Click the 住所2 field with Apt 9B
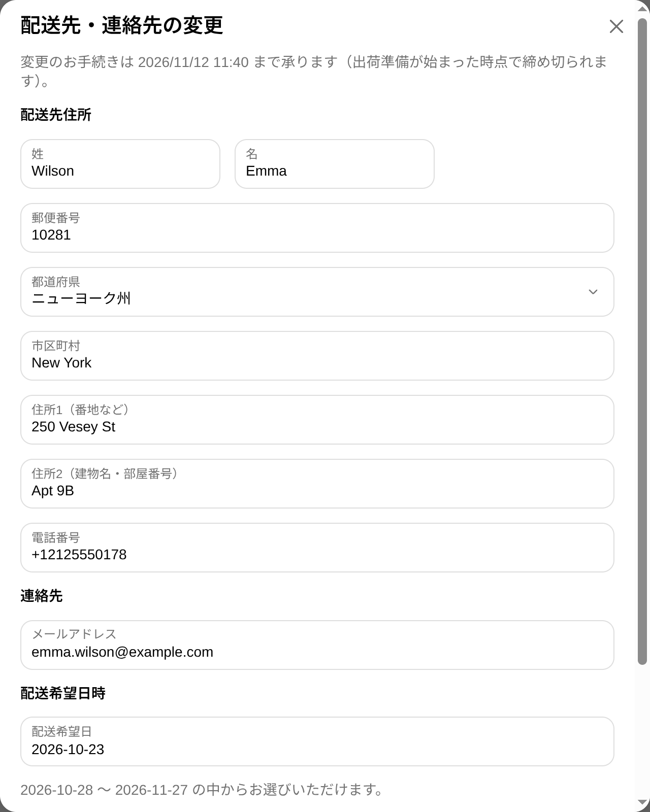This screenshot has width=650, height=812. (x=317, y=484)
